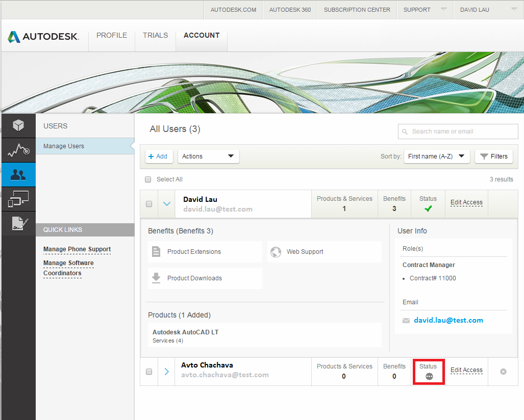The image size is (524, 420).
Task: Switch to the TRIALS tab
Action: coord(156,35)
